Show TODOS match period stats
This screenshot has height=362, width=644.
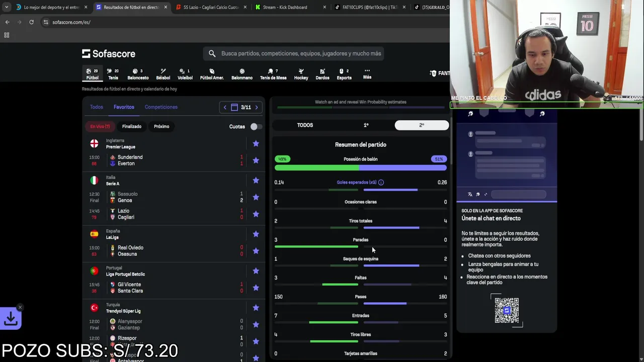(305, 125)
